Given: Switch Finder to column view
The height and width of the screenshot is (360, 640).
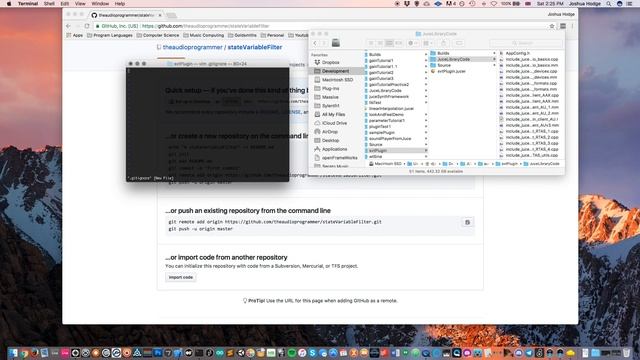Looking at the screenshot, I should pos(389,43).
